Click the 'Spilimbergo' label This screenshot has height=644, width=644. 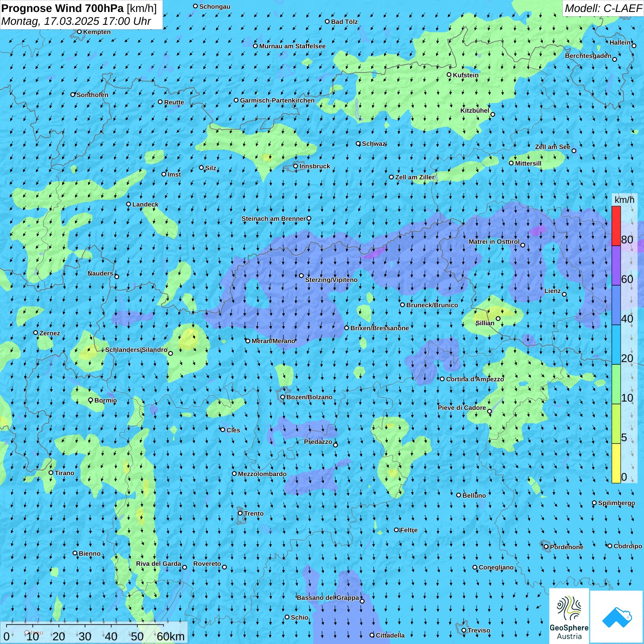click(616, 503)
